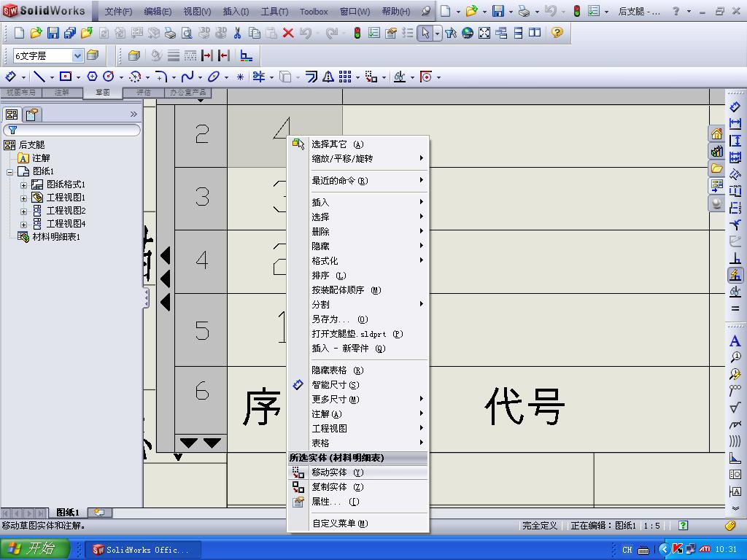747x560 pixels.
Task: Choose 属性... from context menu
Action: point(358,502)
